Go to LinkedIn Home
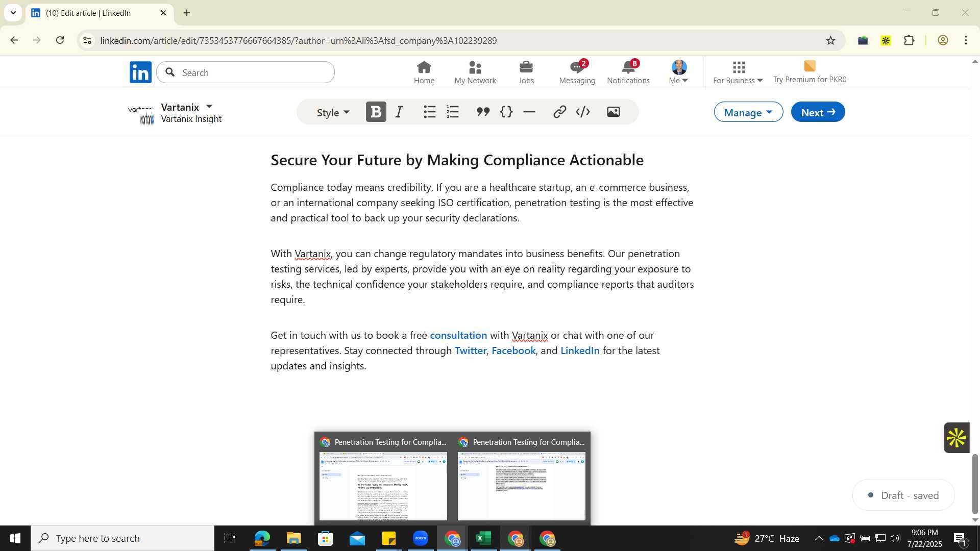Image resolution: width=980 pixels, height=551 pixels. pyautogui.click(x=424, y=72)
